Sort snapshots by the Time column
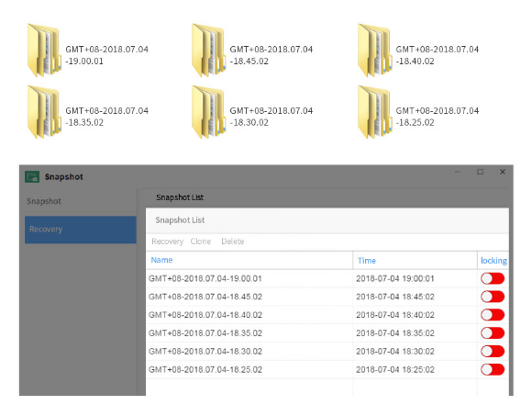The width and height of the screenshot is (532, 416). 366,261
